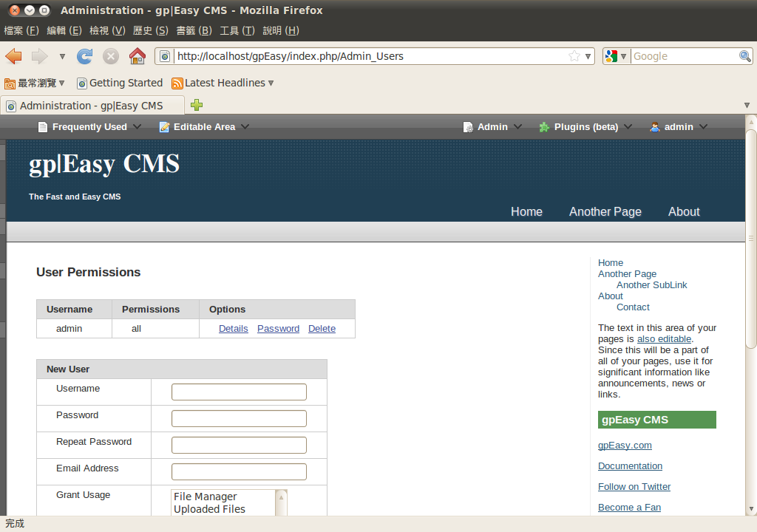Open the 書籤 (B) menu

pyautogui.click(x=194, y=30)
